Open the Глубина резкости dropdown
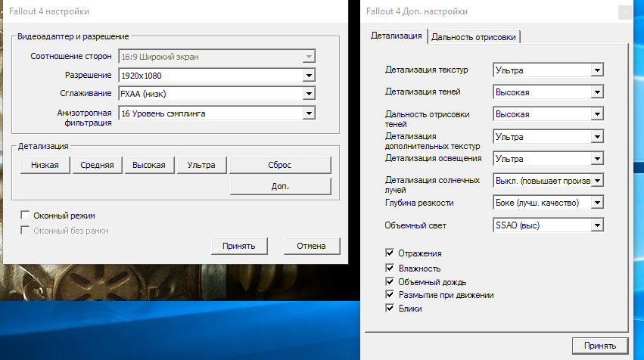The image size is (644, 360). 549,203
